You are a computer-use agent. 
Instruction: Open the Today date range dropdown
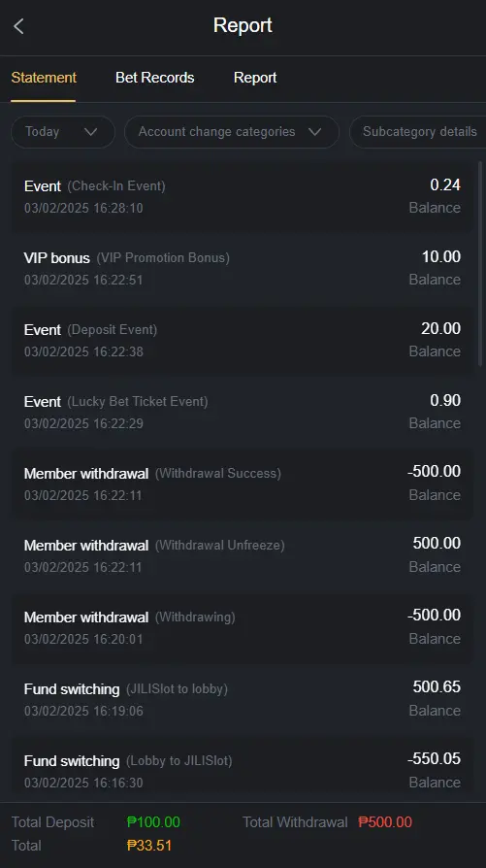tap(63, 132)
